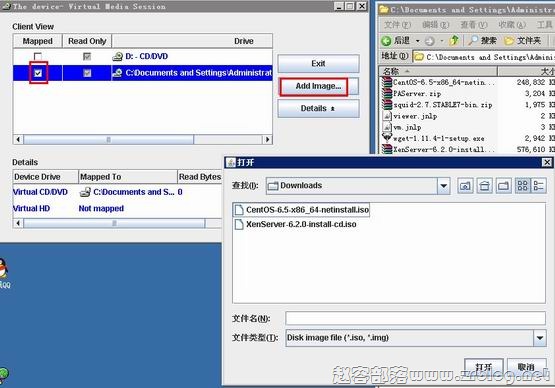
Task: Click the file name input field
Action: [415, 318]
